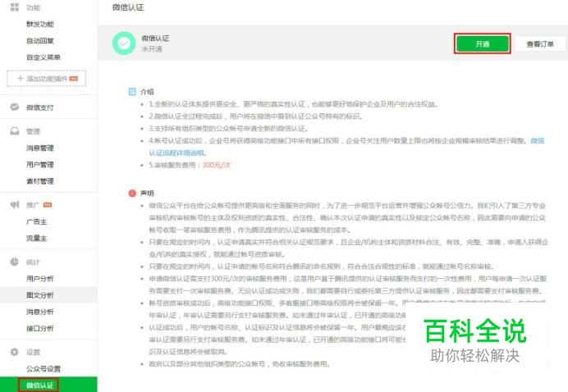Image resolution: width=568 pixels, height=392 pixels.
Task: Click the 功能 section header
Action: click(33, 7)
